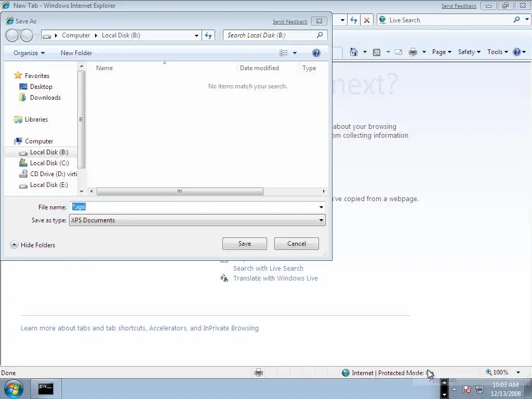Viewport: 532px width, 399px height.
Task: Open recent locations arrow beside Forward button
Action: tap(37, 35)
